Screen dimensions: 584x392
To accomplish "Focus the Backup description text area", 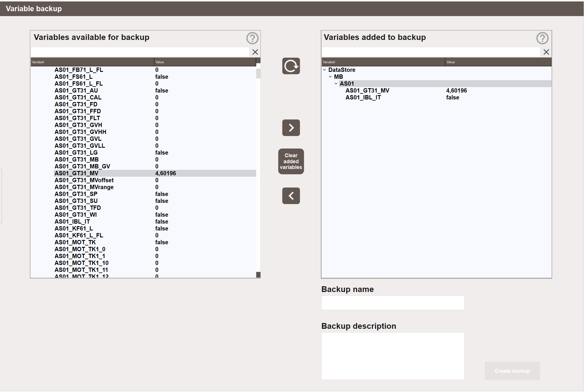I will pos(392,356).
